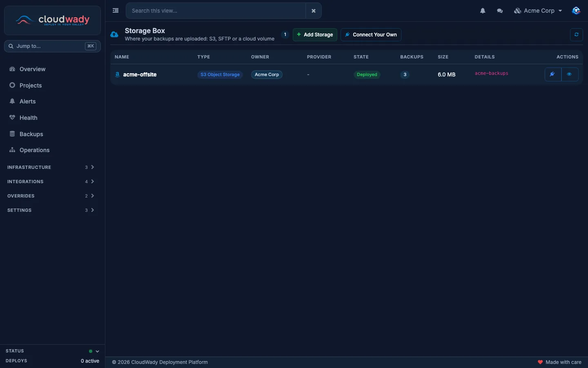This screenshot has width=588, height=368.
Task: Click the Acme Corp owner badge
Action: [267, 74]
